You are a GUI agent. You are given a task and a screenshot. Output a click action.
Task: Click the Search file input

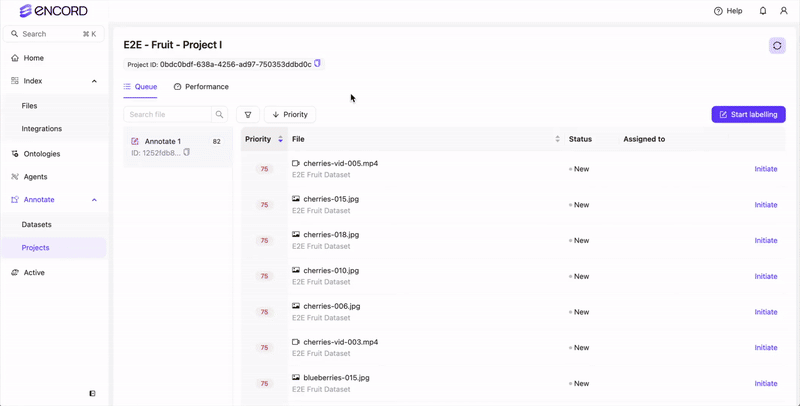click(167, 114)
